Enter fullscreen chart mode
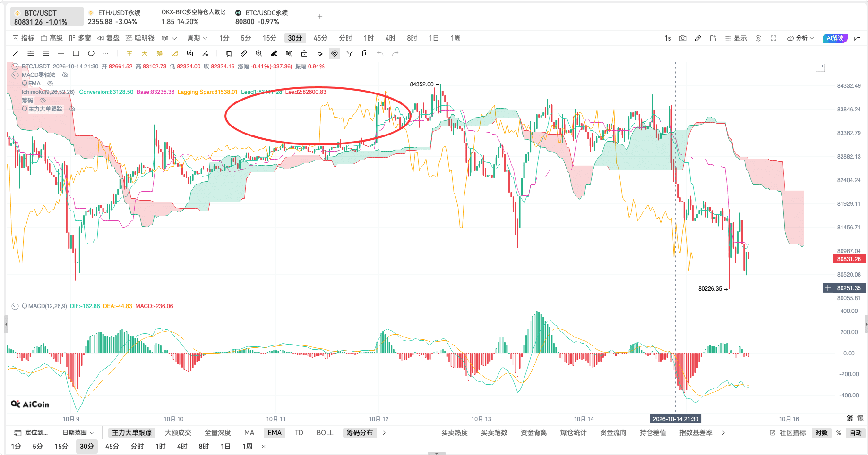The width and height of the screenshot is (868, 455). pos(773,38)
